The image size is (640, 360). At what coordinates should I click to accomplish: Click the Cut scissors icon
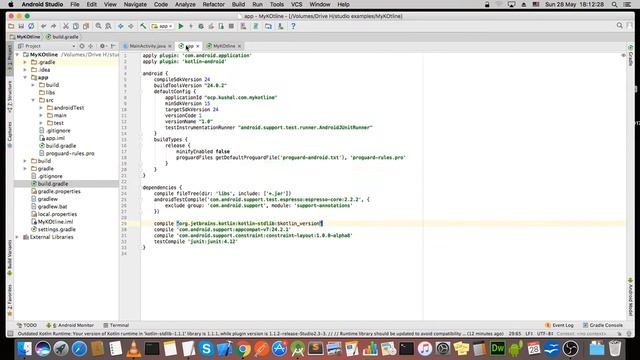(x=66, y=26)
